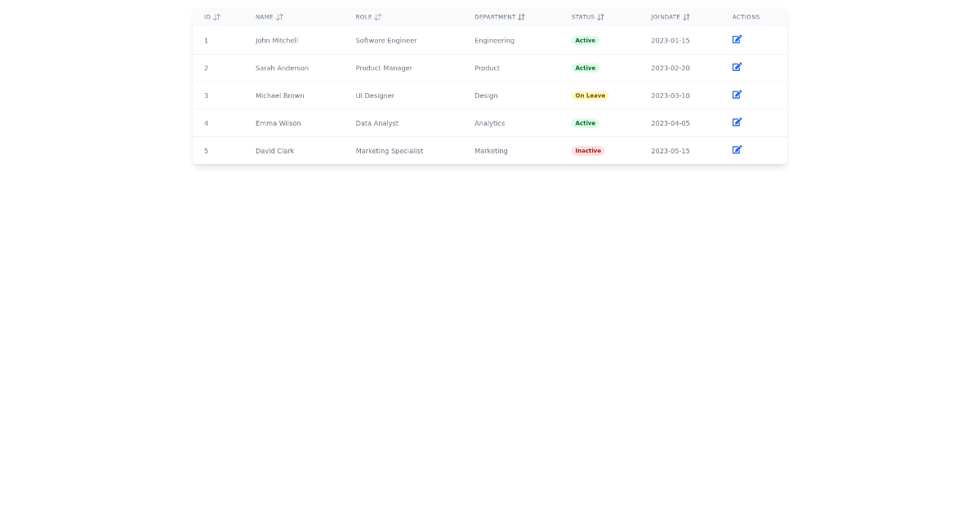Toggle Michael Brown's On Leave badge
Screen dimensions: 980x514
point(590,95)
